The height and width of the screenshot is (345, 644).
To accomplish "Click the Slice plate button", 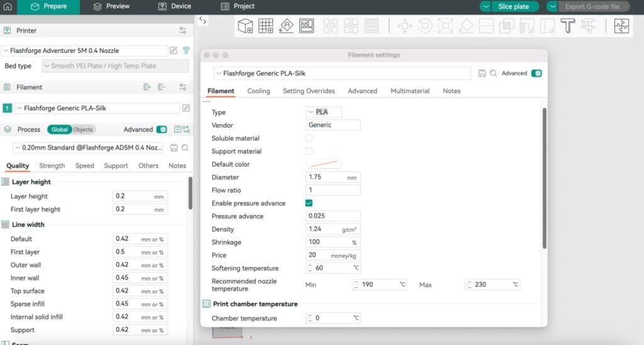I will [x=516, y=6].
